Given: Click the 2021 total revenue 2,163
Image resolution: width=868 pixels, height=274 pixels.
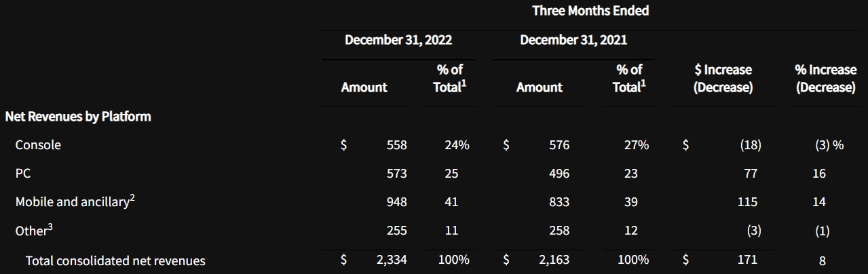Looking at the screenshot, I should point(554,260).
